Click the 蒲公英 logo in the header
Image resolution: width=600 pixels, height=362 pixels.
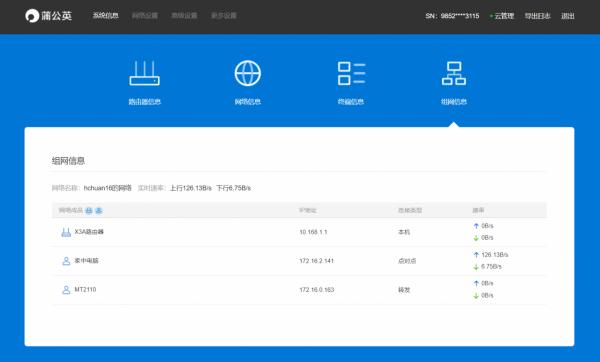(48, 16)
